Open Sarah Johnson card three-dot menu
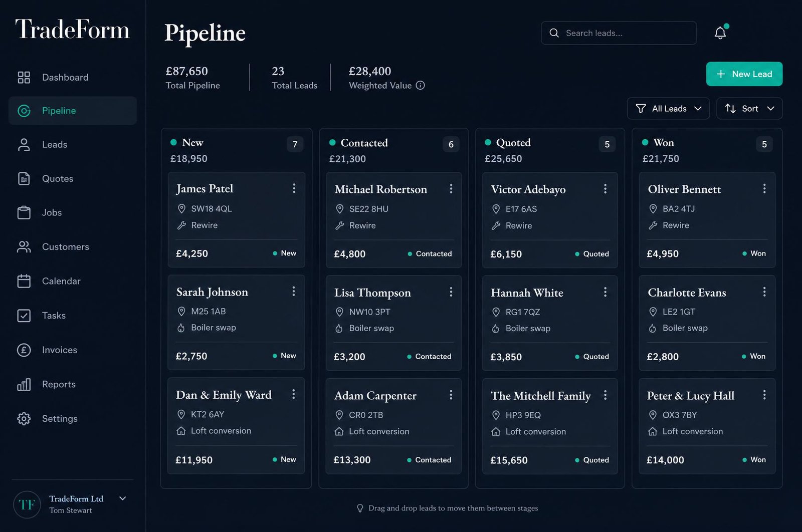Image resolution: width=802 pixels, height=532 pixels. click(x=294, y=291)
